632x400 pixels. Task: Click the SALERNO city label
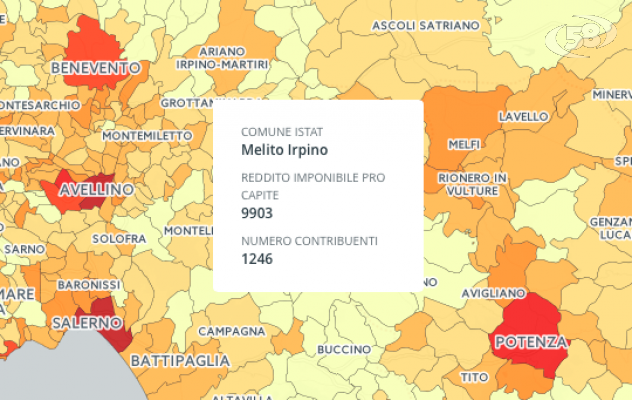click(x=87, y=323)
